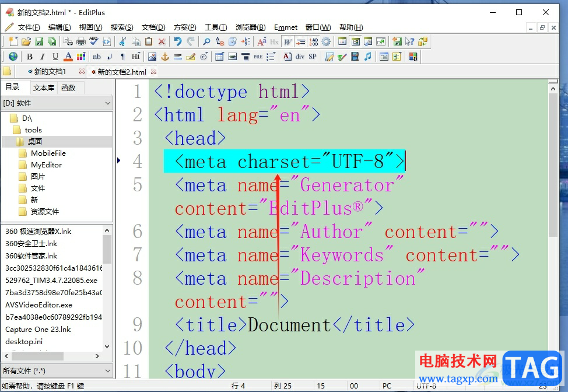The height and width of the screenshot is (392, 568).
Task: Click the Undo arrow icon
Action: (177, 41)
